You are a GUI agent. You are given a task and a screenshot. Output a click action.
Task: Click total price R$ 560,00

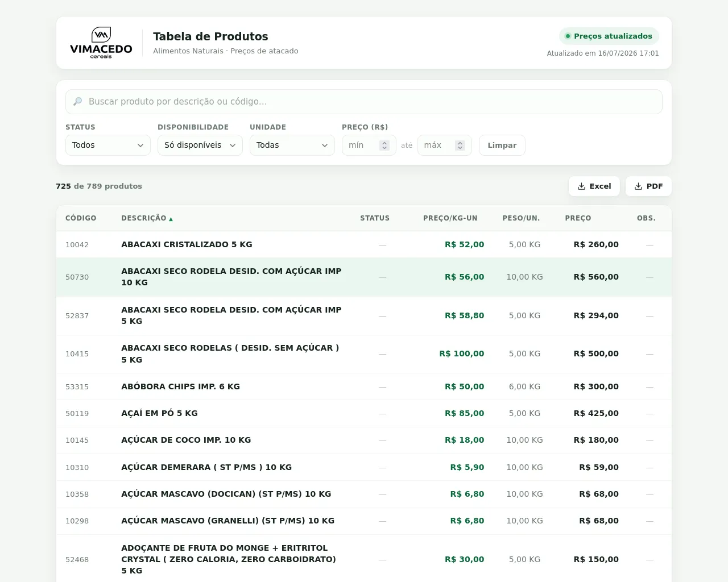point(596,277)
